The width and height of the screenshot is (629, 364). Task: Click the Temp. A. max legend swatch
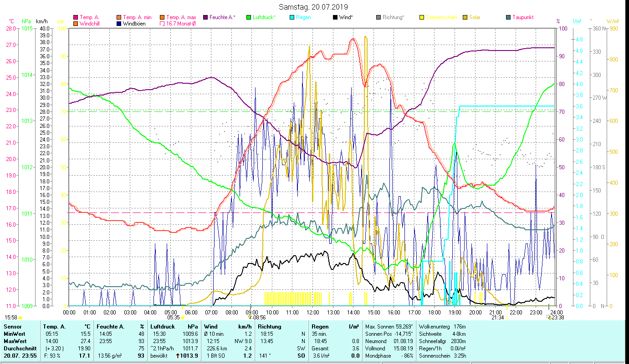[x=162, y=17]
